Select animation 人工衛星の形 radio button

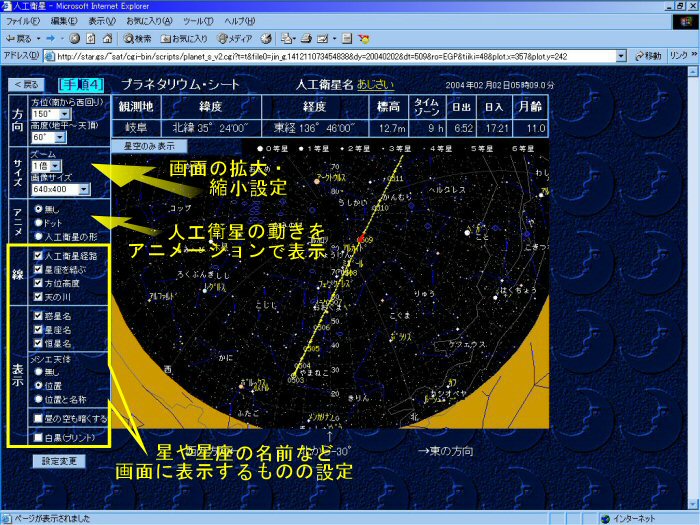point(38,237)
